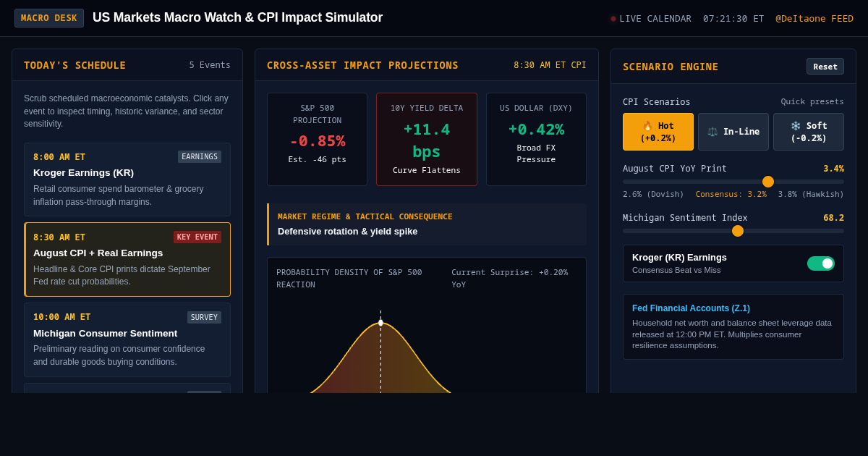This screenshot has height=456, width=868.
Task: Click the '5 Events' count label
Action: (210, 65)
